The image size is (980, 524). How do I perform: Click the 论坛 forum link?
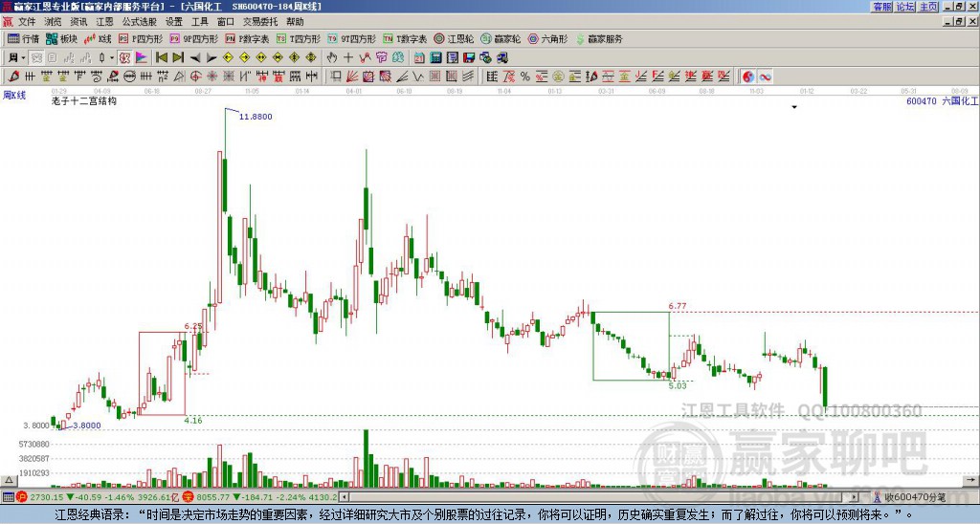[x=905, y=7]
